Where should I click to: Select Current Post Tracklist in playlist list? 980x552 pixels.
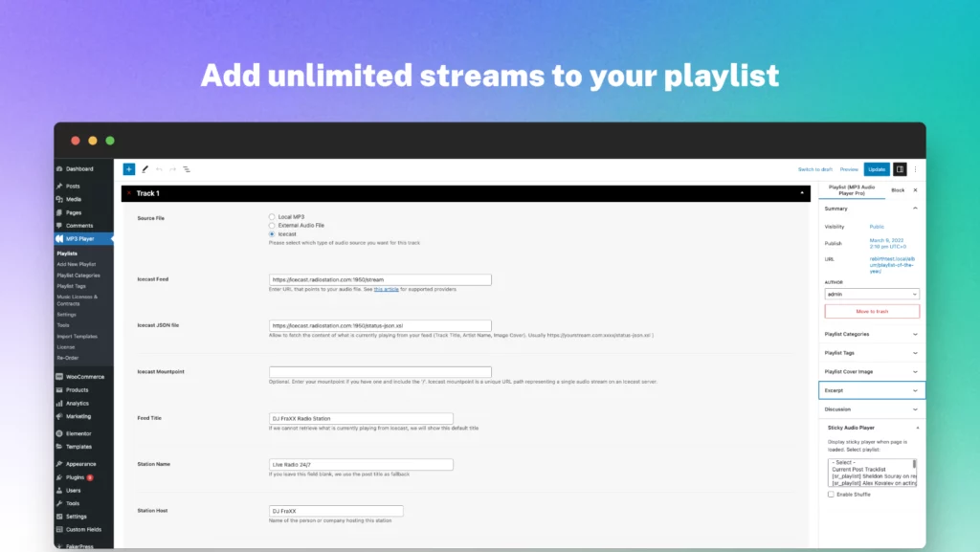point(858,469)
